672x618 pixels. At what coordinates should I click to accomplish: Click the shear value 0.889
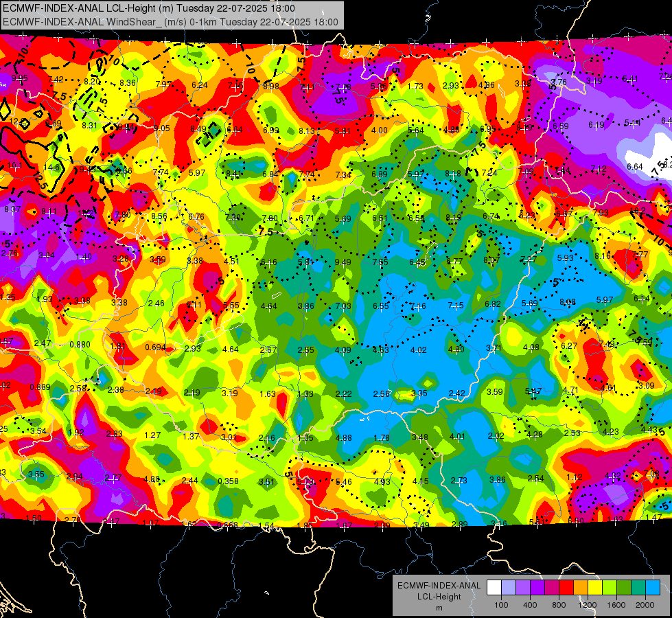pyautogui.click(x=40, y=387)
